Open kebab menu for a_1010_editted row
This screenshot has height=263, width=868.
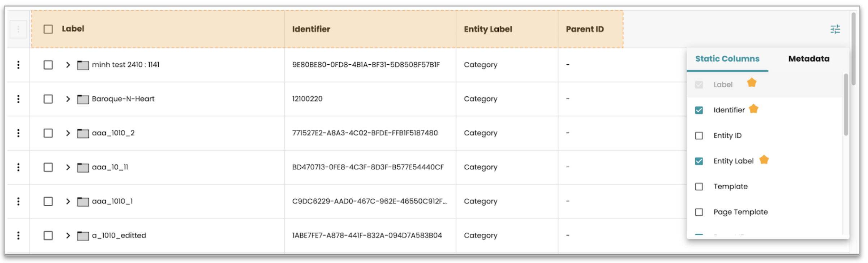click(x=18, y=236)
